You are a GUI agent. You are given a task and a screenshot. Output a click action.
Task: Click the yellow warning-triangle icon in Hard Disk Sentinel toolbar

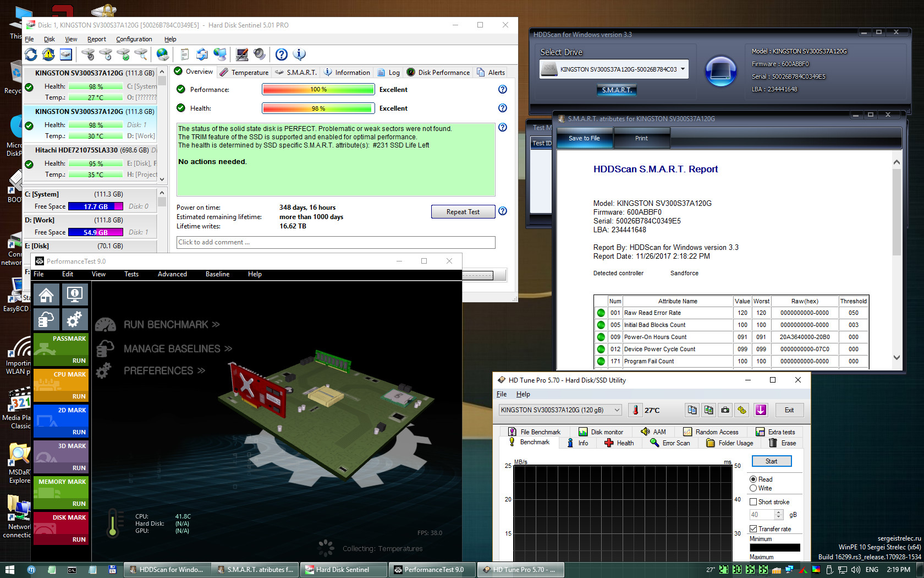(x=48, y=54)
